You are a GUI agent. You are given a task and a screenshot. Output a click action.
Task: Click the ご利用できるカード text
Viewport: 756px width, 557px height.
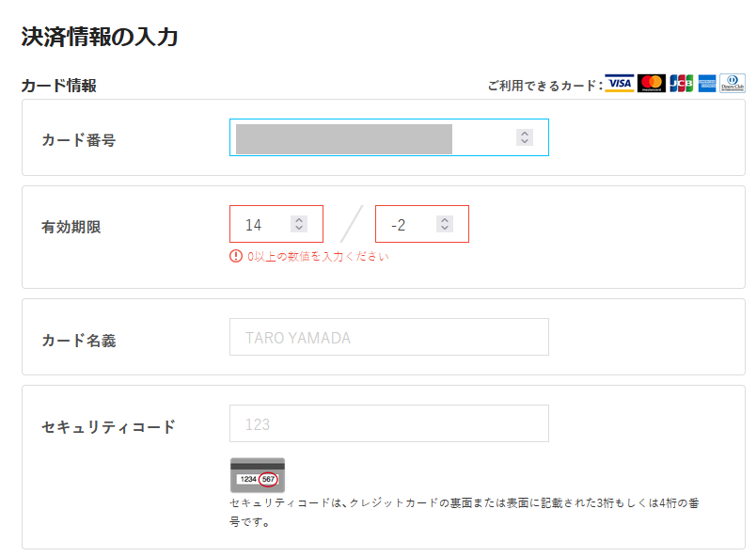coord(544,86)
